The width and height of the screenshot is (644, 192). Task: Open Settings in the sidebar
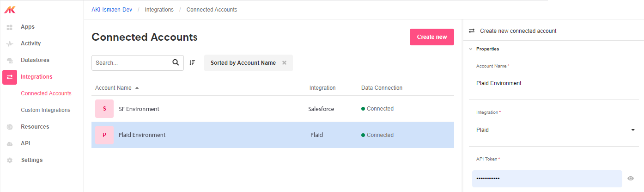(x=32, y=160)
